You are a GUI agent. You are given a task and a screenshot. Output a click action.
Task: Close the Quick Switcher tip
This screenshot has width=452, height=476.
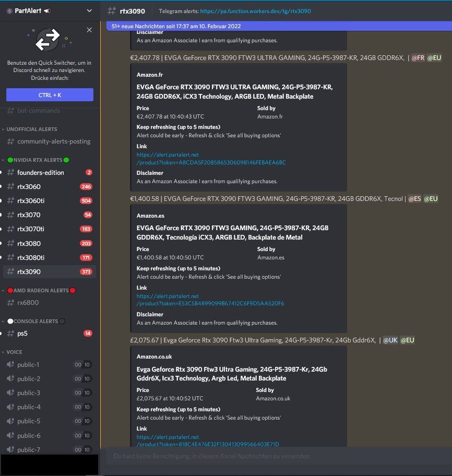tap(89, 30)
